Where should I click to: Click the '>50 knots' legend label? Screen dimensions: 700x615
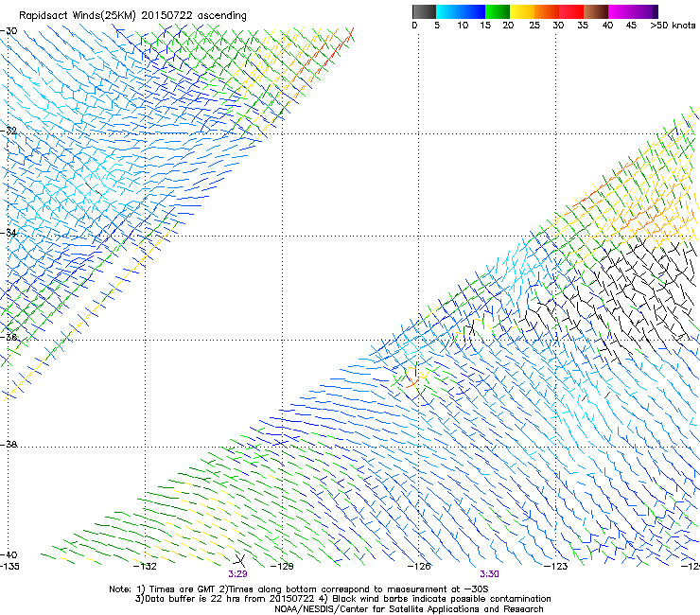tap(673, 26)
